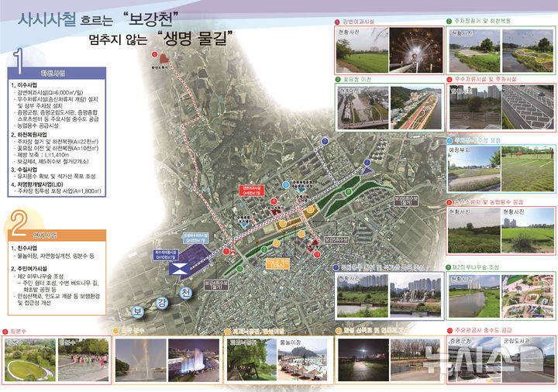The image size is (558, 392).
Task: Open the rock waterfall with apartments photo
Action: pos(415,296)
